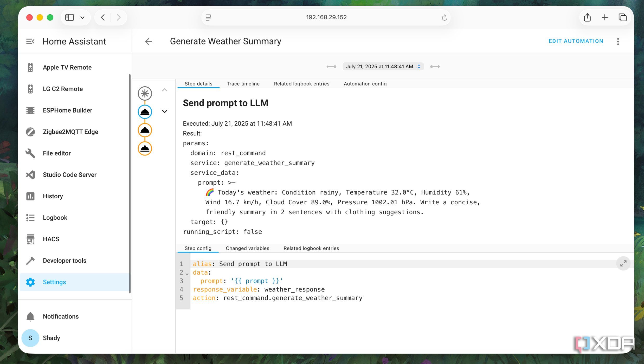Reload the page in Safari
The image size is (644, 364).
(444, 17)
